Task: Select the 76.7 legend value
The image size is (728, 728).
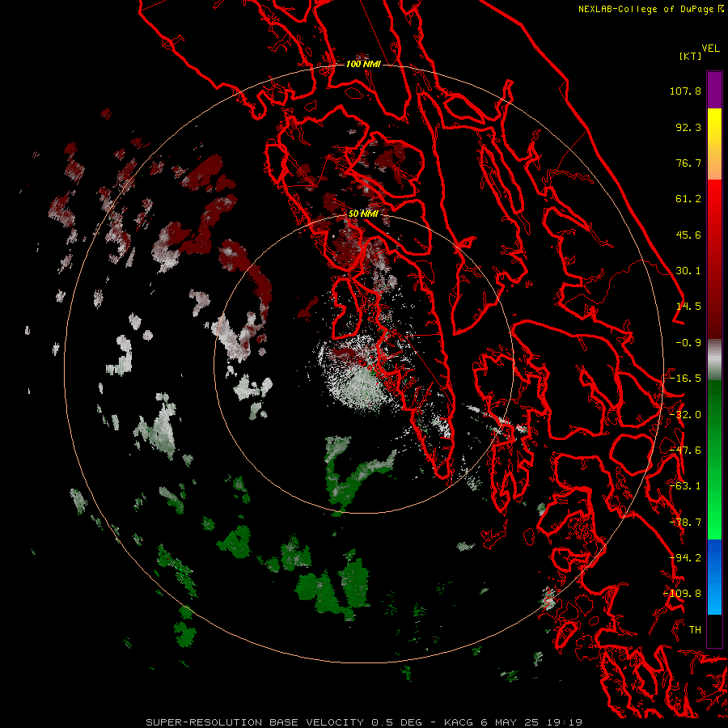Action: pos(688,163)
